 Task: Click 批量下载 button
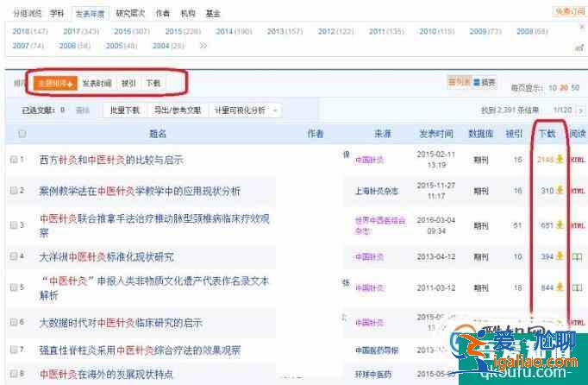pos(125,110)
